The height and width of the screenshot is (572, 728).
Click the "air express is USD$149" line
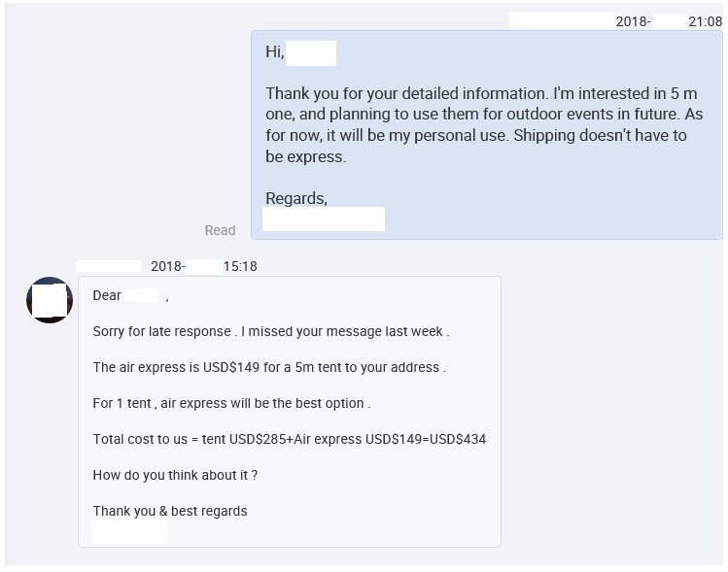(x=269, y=367)
